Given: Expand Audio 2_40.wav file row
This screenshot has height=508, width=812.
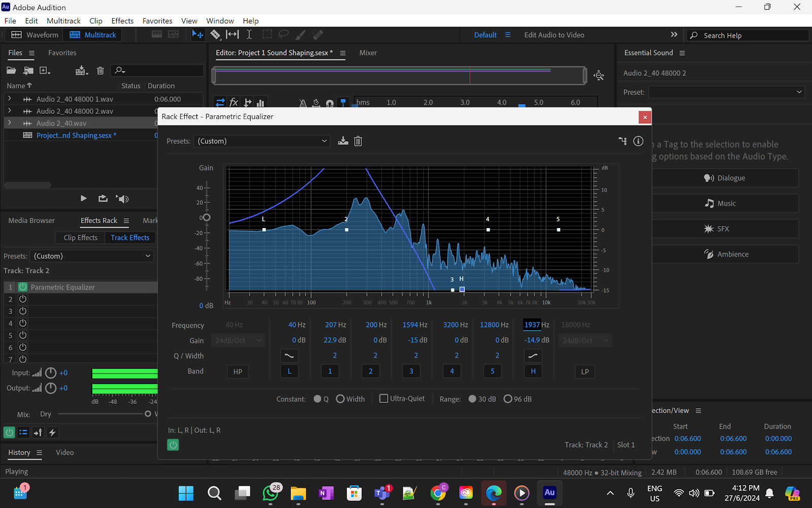Looking at the screenshot, I should pos(9,123).
